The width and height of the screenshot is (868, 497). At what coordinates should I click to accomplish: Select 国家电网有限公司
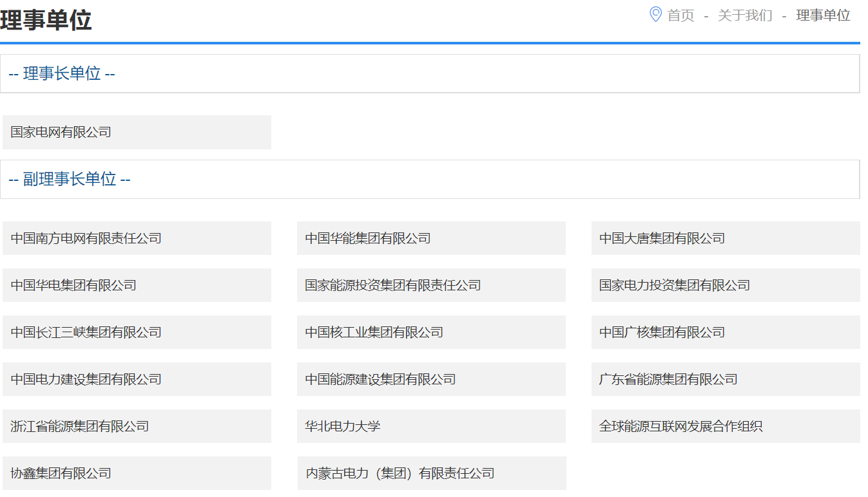pos(137,132)
